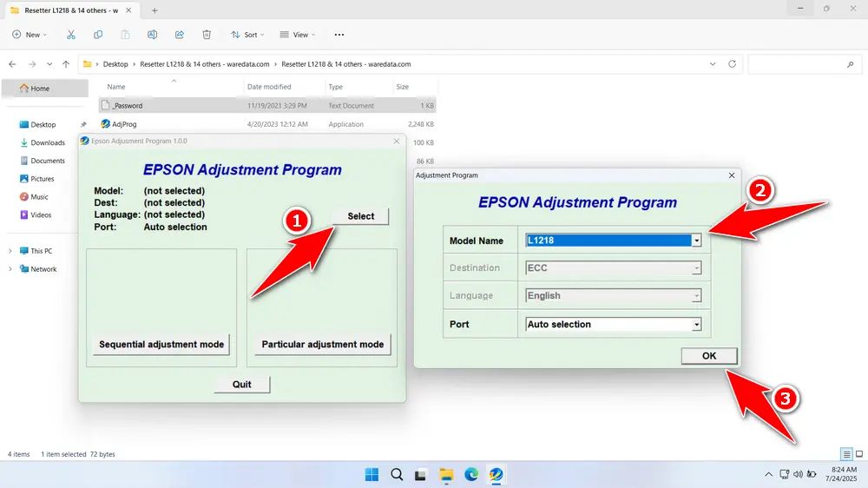Image resolution: width=868 pixels, height=488 pixels.
Task: Show hidden system tray icons
Action: [768, 474]
